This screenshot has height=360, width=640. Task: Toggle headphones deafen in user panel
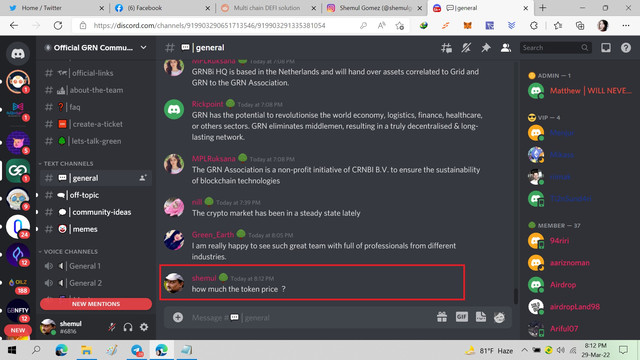click(x=128, y=327)
